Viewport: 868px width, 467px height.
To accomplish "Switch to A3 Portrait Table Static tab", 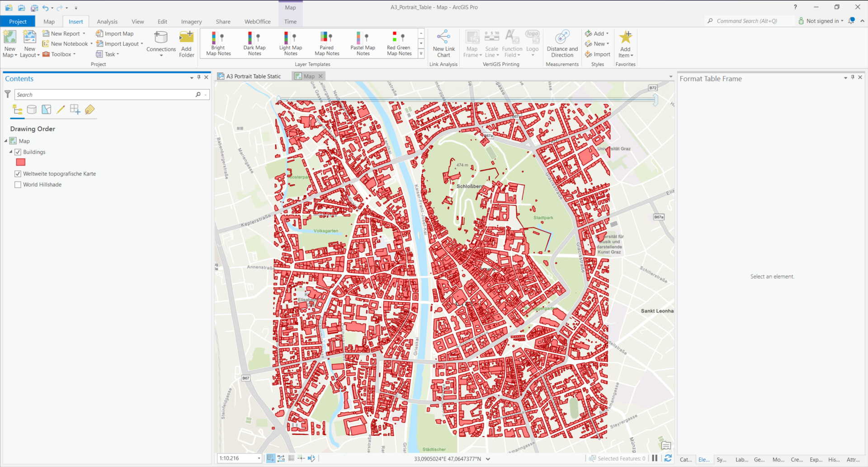I will coord(253,76).
